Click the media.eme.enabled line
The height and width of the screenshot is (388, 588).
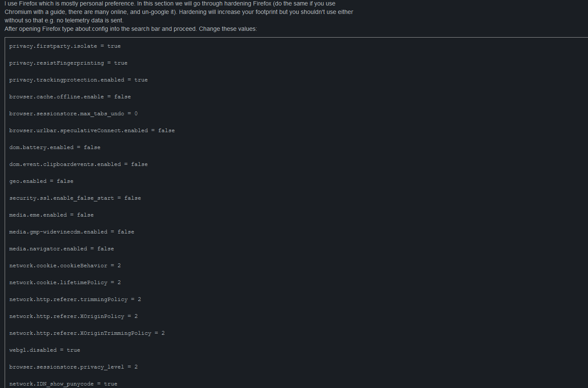(x=51, y=215)
